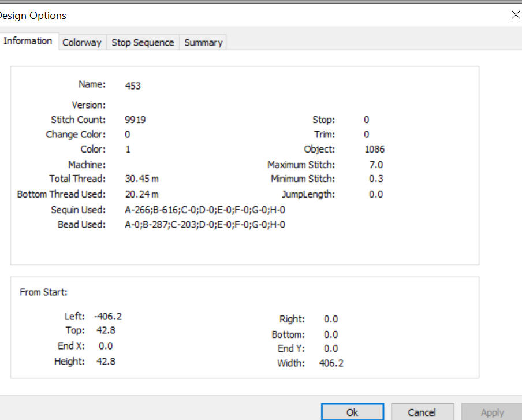Click the Bead Used value string
Image resolution: width=522 pixels, height=420 pixels.
[205, 225]
